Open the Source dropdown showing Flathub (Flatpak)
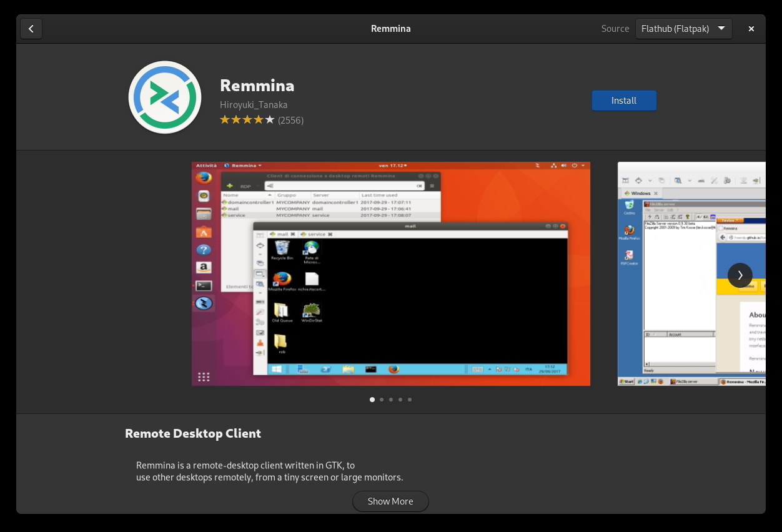Screen dimensions: 782x532 click(x=683, y=29)
